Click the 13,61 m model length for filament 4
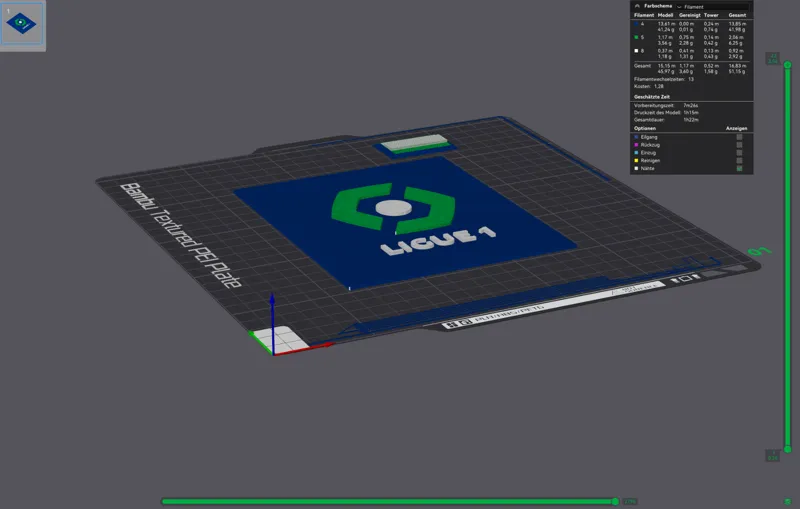Screen dimensions: 800x509 [665, 24]
